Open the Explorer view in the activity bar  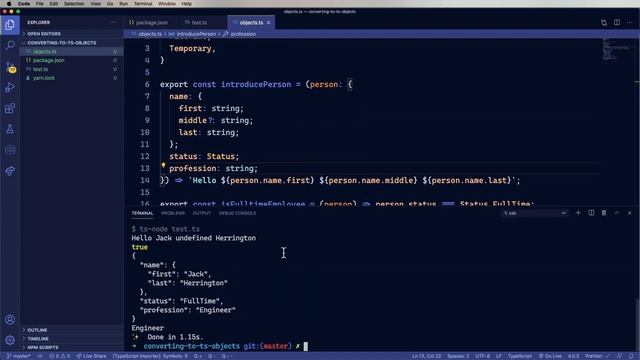click(x=10, y=25)
